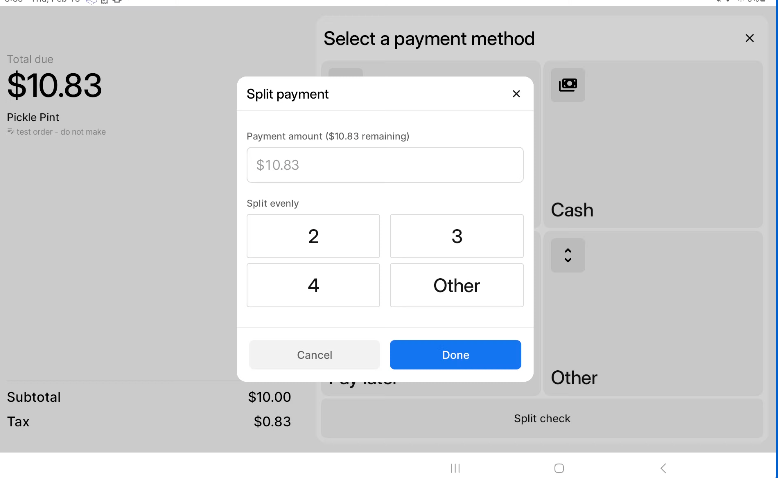Cancel the split payment
The image size is (778, 478).
[x=315, y=355]
